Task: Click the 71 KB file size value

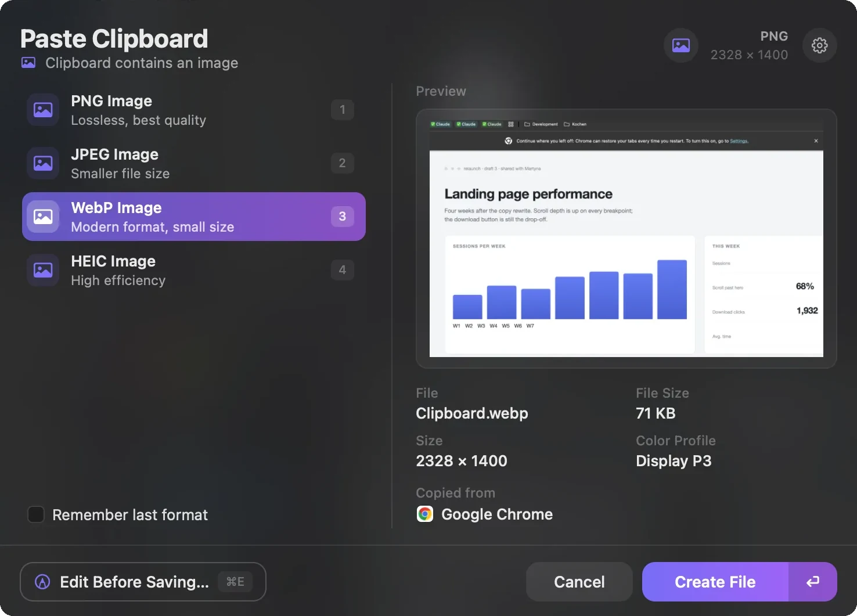Action: click(656, 413)
